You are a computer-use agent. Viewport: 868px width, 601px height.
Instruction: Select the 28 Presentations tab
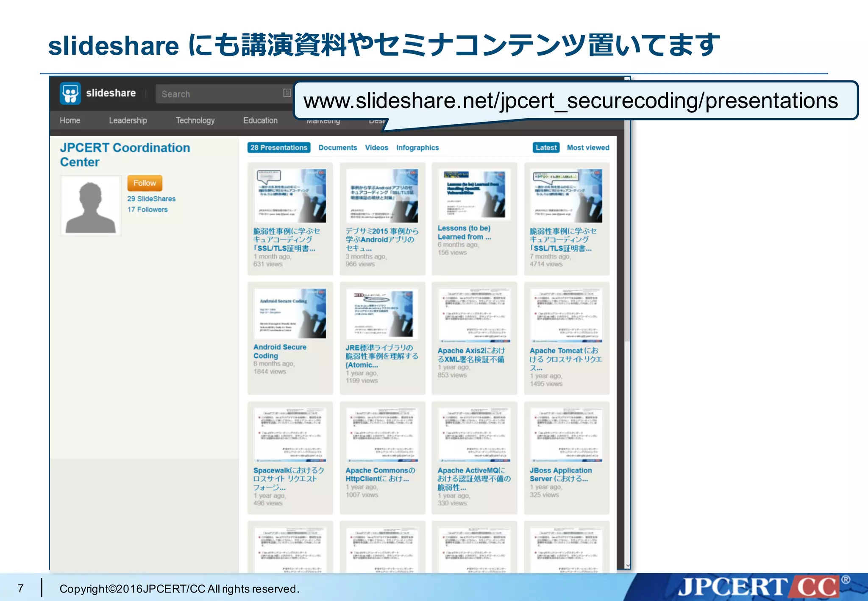pos(279,147)
